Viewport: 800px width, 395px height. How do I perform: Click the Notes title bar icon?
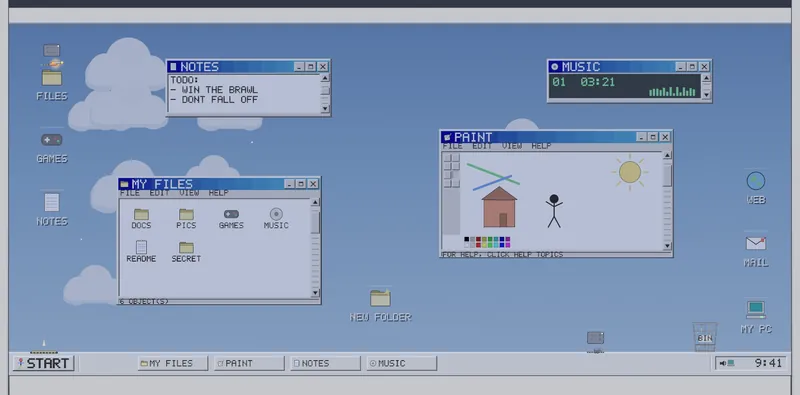173,66
